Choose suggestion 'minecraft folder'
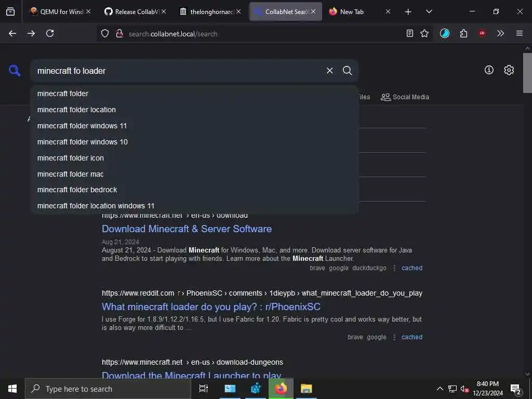The width and height of the screenshot is (532, 399). (x=194, y=94)
